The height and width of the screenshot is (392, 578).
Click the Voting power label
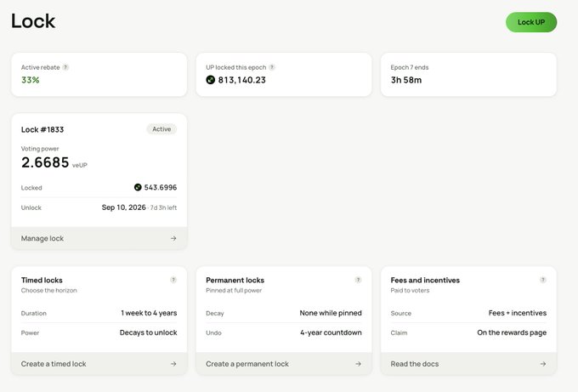[x=40, y=149]
